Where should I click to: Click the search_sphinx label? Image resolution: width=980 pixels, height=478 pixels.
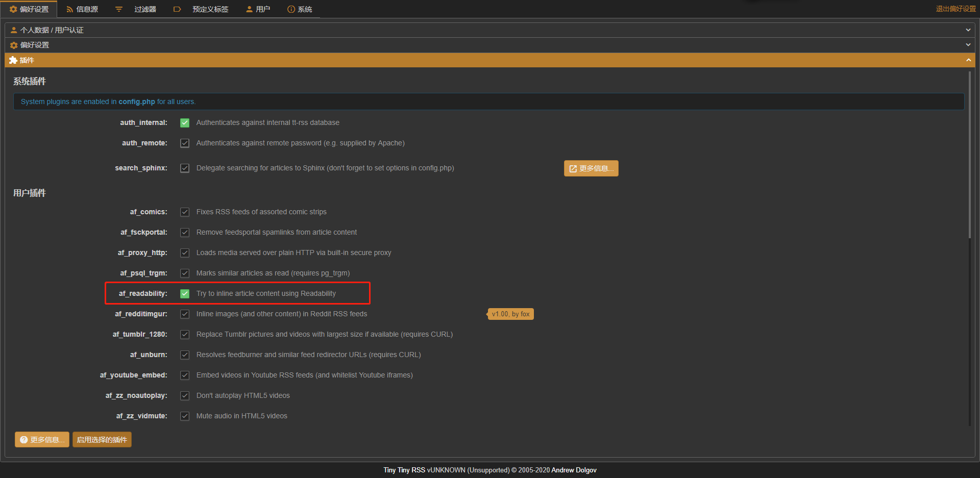[141, 168]
